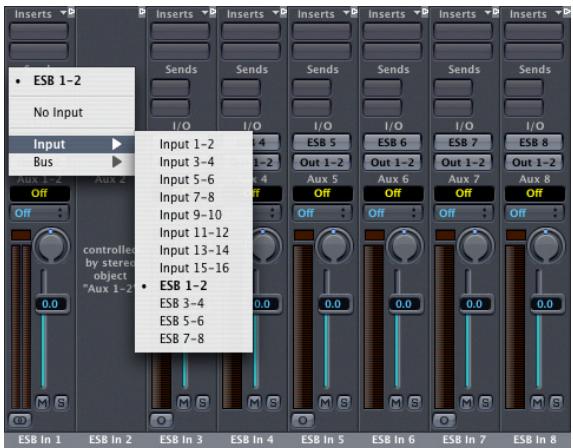Viewport: 573px width, 448px height.
Task: Select ESB 3-4 in the submenu
Action: (x=194, y=303)
